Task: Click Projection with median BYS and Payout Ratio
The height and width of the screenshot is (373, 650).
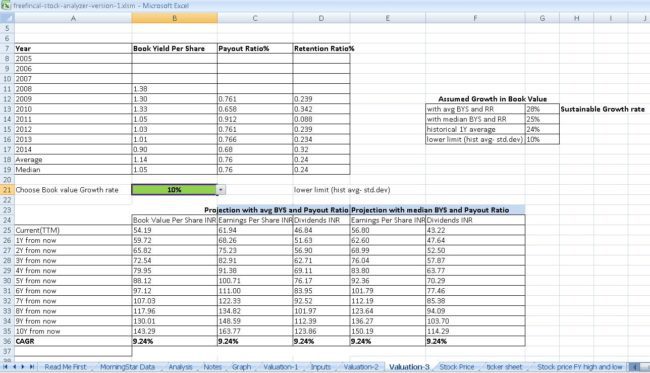Action: [430, 210]
